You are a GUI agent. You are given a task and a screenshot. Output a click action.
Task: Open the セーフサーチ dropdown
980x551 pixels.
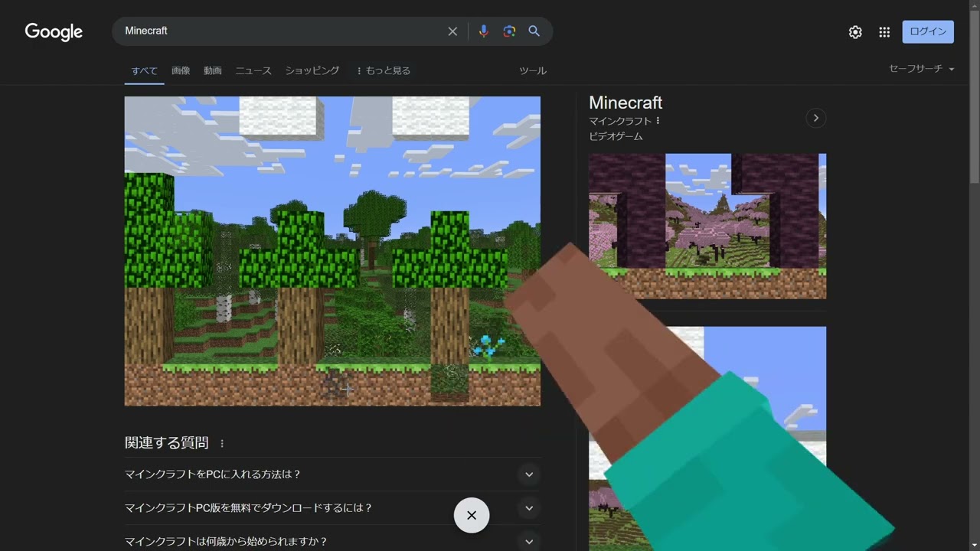click(x=921, y=69)
